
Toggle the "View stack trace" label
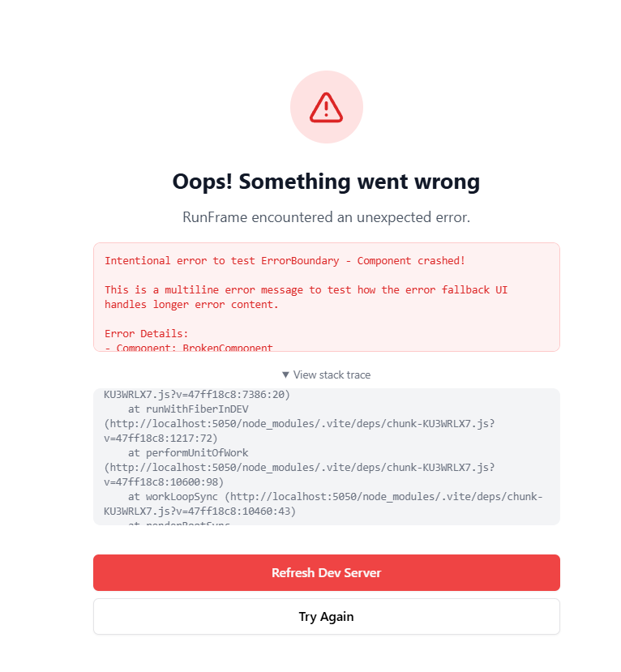[x=332, y=375]
